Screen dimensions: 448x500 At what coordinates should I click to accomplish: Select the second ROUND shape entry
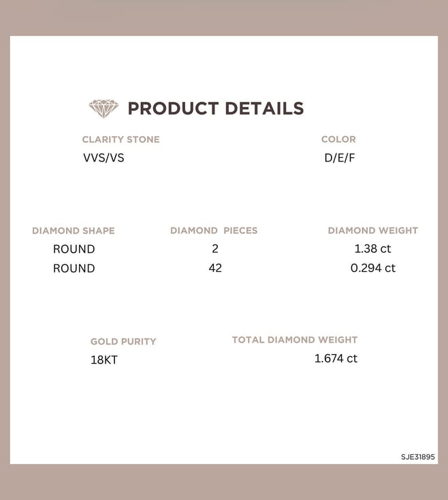(x=74, y=268)
